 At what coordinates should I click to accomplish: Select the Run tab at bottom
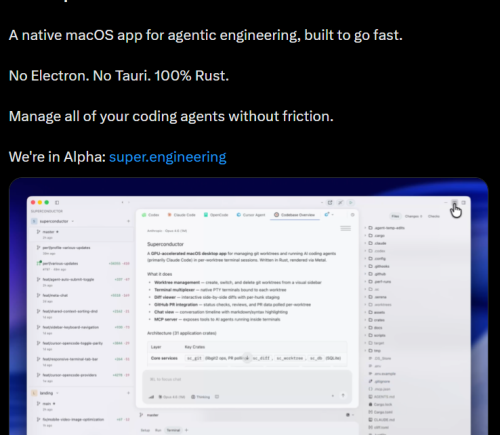158,430
